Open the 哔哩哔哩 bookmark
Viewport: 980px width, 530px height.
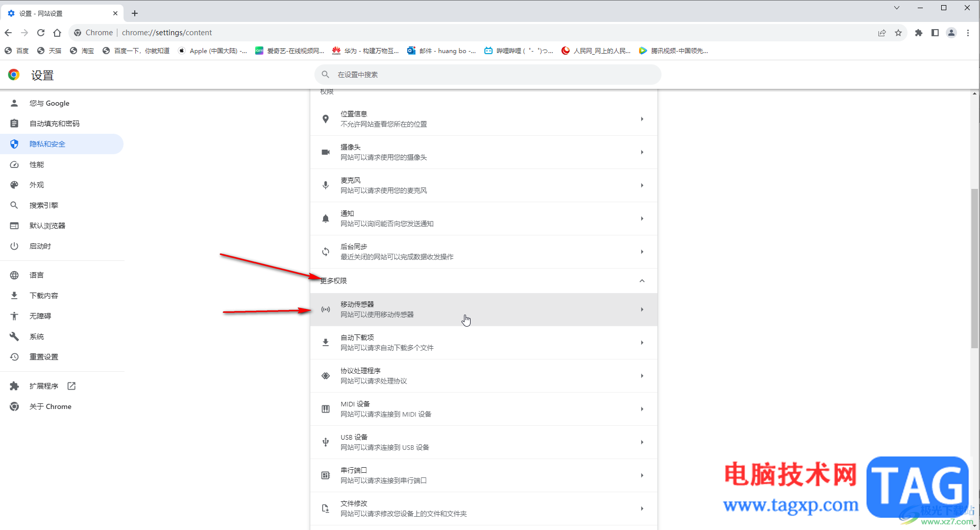tap(519, 51)
